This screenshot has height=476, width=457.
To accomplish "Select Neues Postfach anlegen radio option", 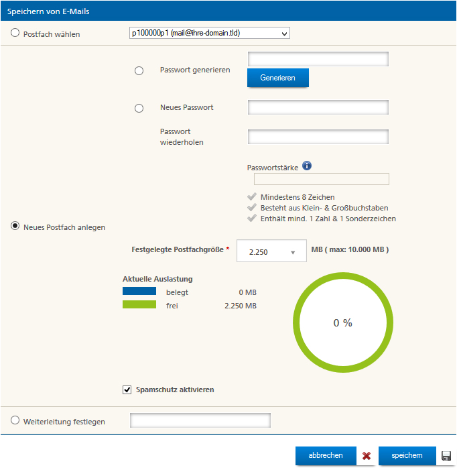I will point(15,226).
